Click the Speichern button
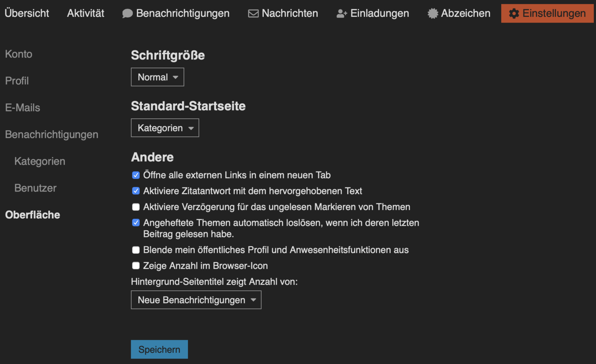The width and height of the screenshot is (596, 364). (x=159, y=349)
